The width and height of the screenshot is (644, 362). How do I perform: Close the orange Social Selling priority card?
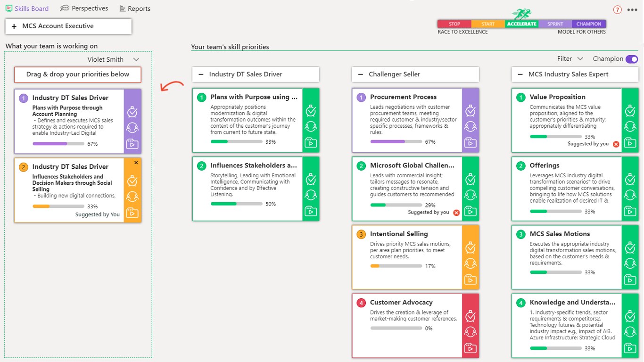(x=136, y=163)
